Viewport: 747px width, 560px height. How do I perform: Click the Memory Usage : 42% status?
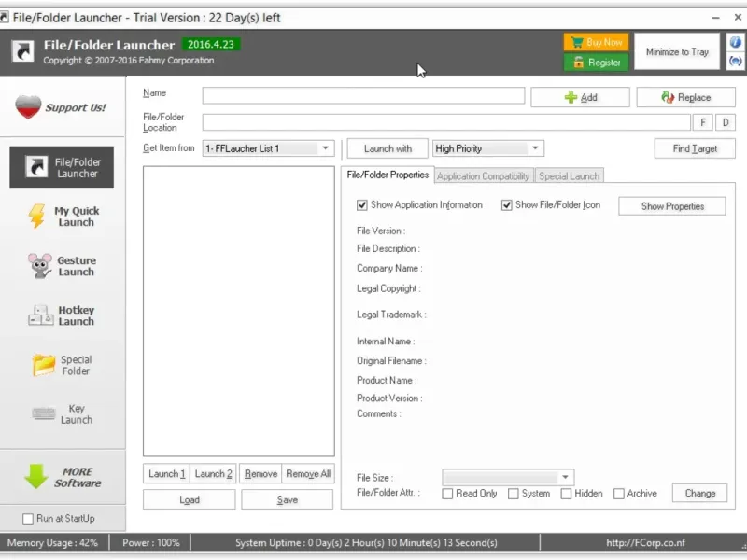click(x=52, y=543)
